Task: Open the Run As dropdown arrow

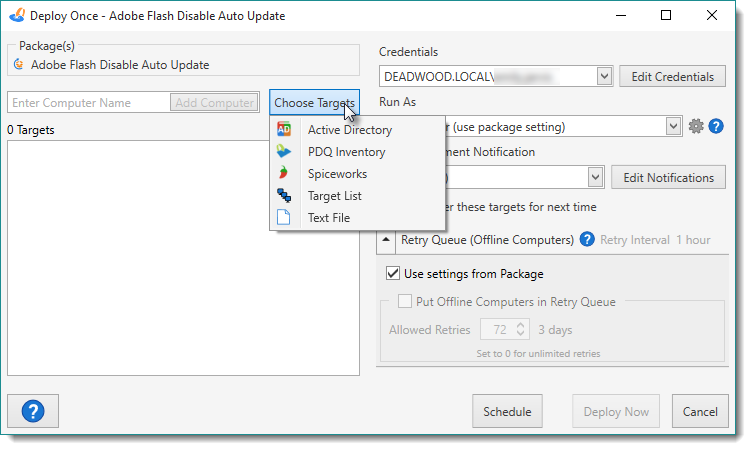Action: [x=673, y=126]
